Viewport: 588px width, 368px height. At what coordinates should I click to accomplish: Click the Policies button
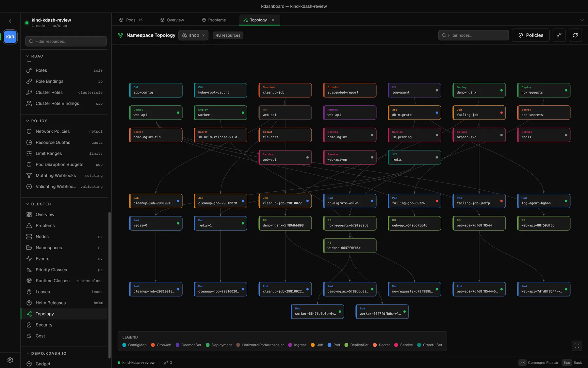pos(531,35)
